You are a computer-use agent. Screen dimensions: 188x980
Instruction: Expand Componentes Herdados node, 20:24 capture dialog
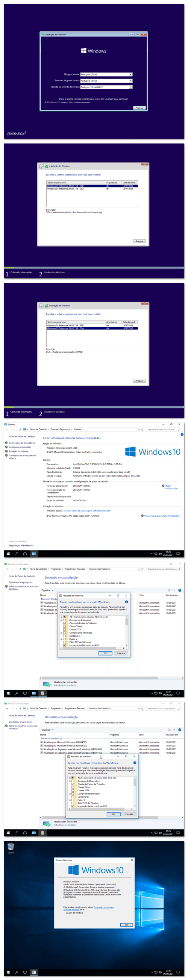click(61, 633)
